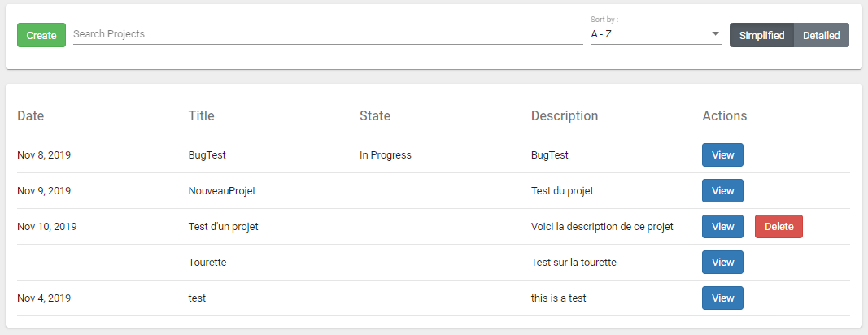This screenshot has height=335, width=868.
Task: Select the BugTest title cell
Action: (207, 155)
